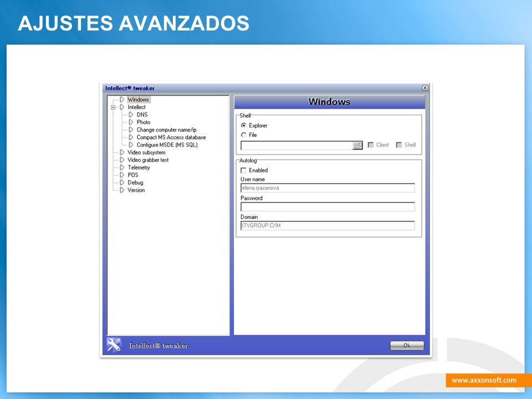Open Change computer name/ip item
This screenshot has width=532, height=399.
[167, 130]
